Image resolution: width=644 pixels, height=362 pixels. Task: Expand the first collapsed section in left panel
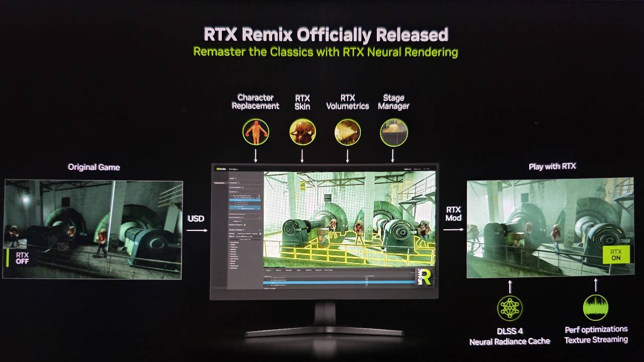coord(231,178)
